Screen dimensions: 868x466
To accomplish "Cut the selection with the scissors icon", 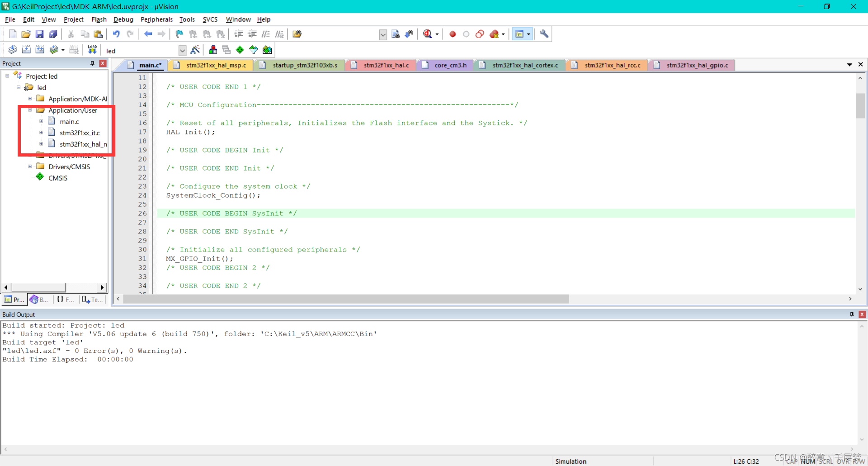I will click(71, 34).
